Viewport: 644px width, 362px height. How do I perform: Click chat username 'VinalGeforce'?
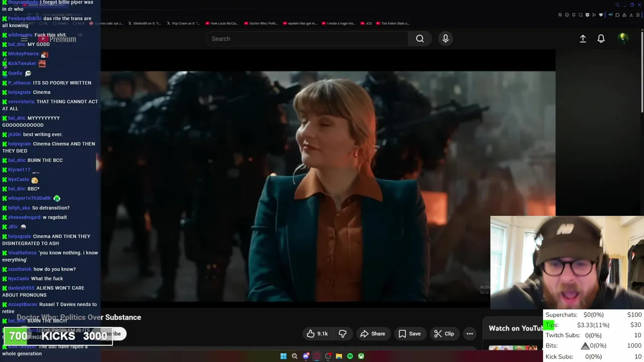click(22, 253)
